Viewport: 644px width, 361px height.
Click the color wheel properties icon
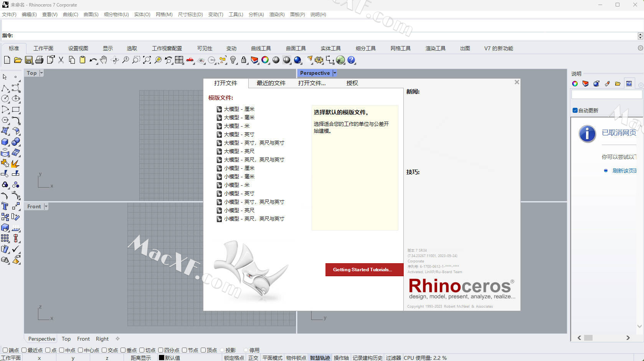[265, 60]
